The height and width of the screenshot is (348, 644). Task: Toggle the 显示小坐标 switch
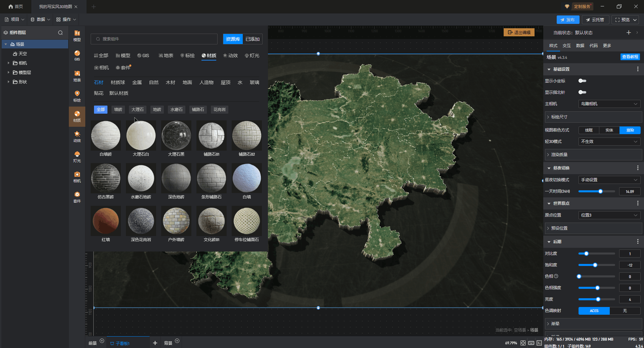click(x=582, y=81)
